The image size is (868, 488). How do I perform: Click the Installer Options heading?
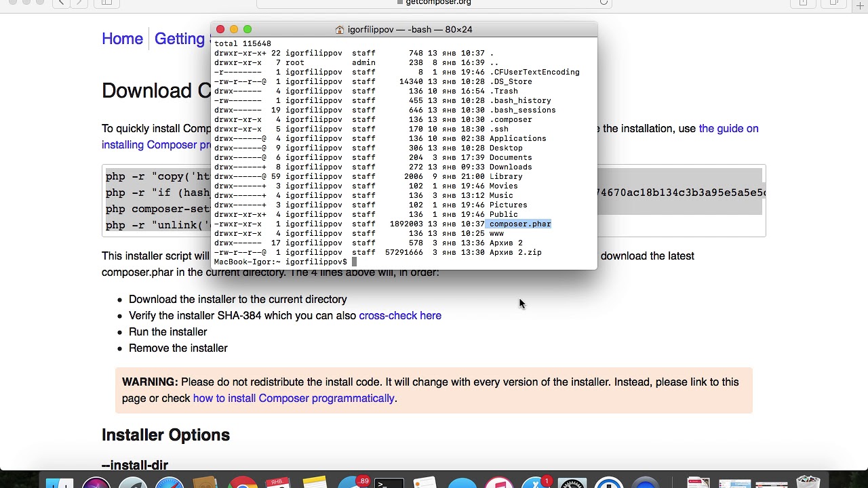point(165,434)
